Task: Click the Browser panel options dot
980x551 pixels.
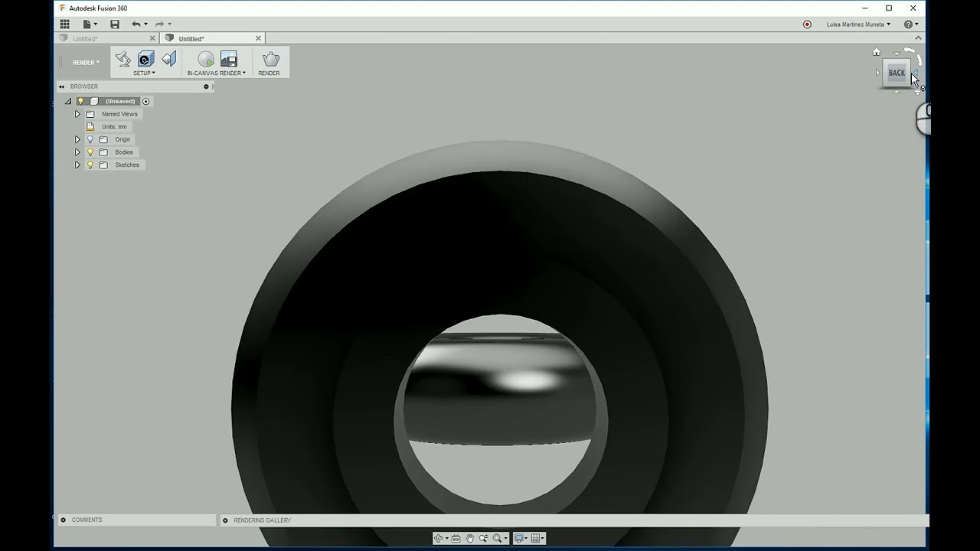Action: pos(206,86)
